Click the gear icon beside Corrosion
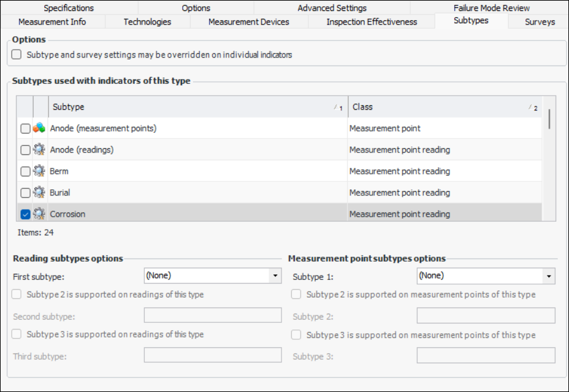 click(39, 214)
